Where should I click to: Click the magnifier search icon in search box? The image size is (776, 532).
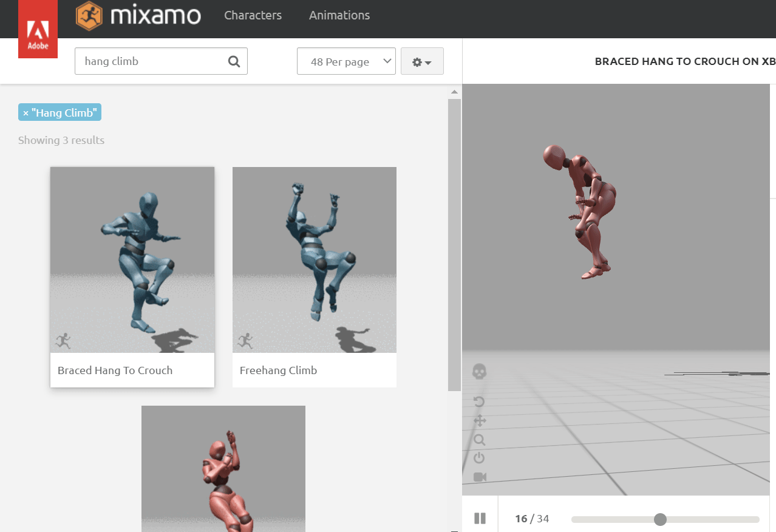234,61
